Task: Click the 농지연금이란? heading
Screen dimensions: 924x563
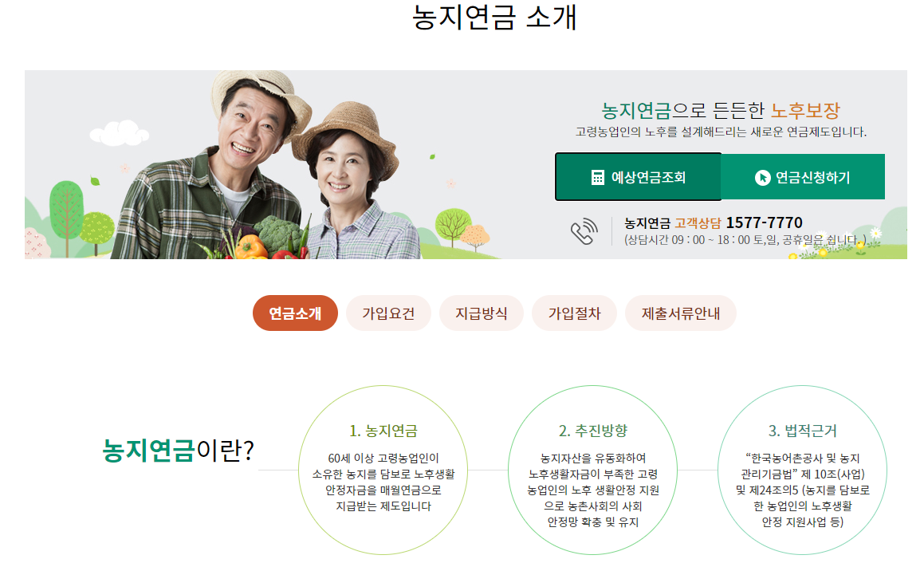Action: (x=178, y=451)
